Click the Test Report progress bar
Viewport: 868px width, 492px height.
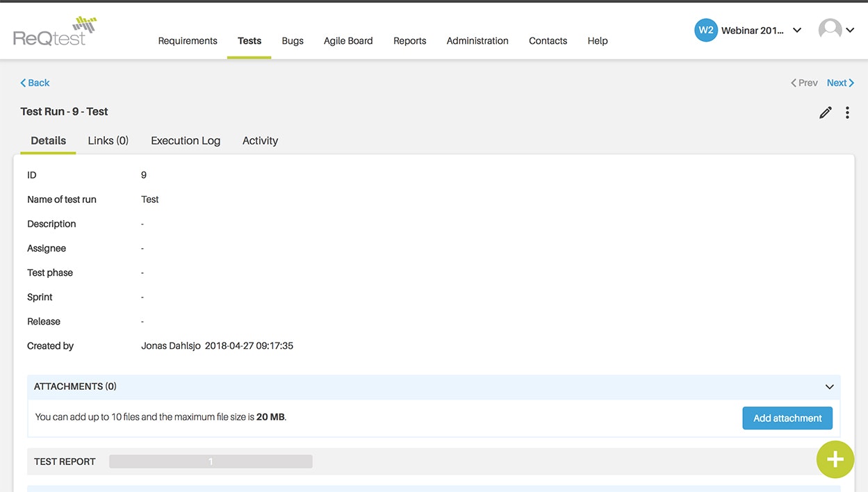coord(211,461)
